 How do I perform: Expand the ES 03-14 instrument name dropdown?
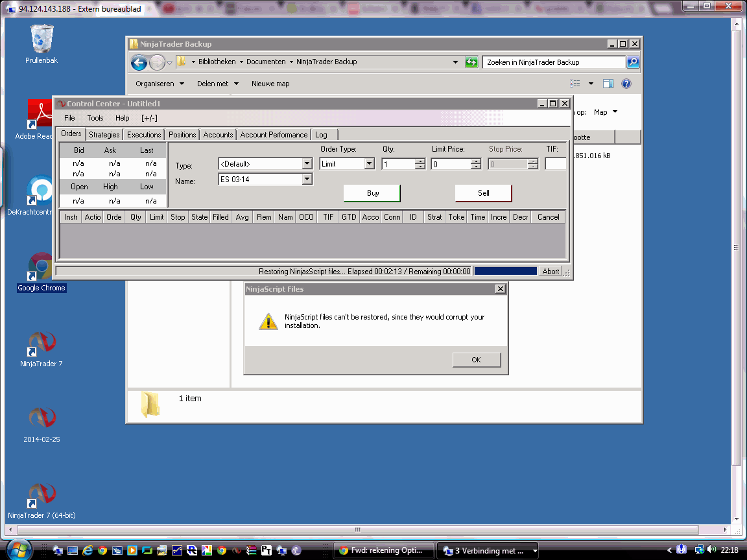(307, 179)
